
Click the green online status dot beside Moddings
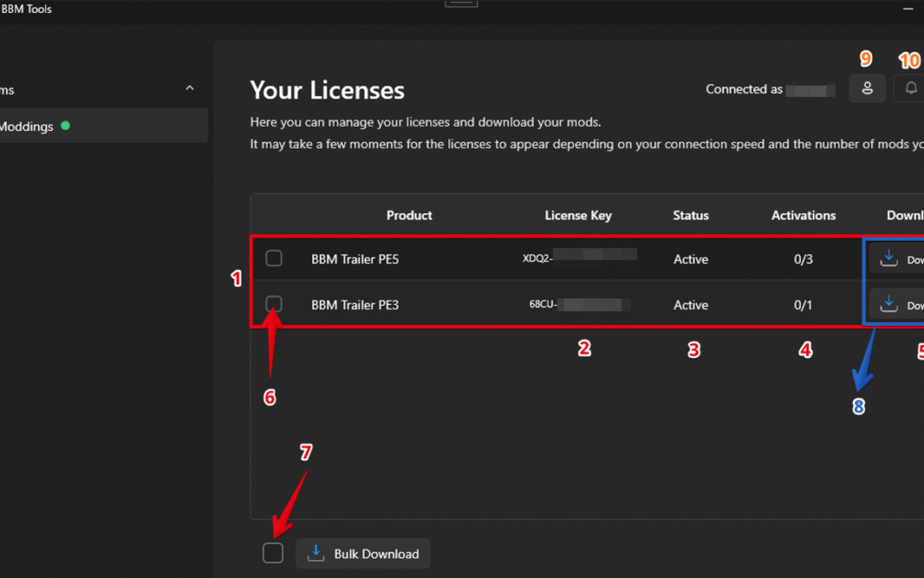(x=65, y=126)
